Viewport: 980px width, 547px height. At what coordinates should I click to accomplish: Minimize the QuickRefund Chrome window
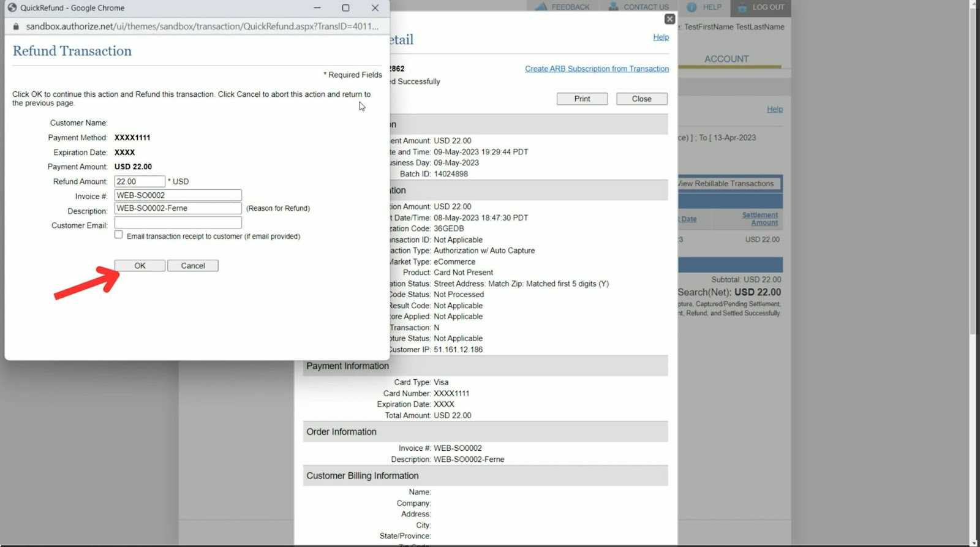point(317,8)
